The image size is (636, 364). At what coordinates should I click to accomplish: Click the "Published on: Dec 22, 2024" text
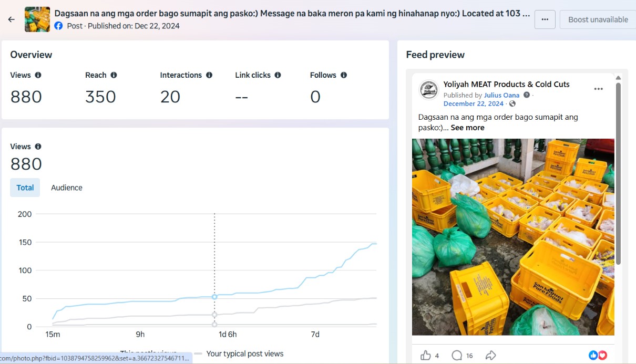(x=134, y=26)
